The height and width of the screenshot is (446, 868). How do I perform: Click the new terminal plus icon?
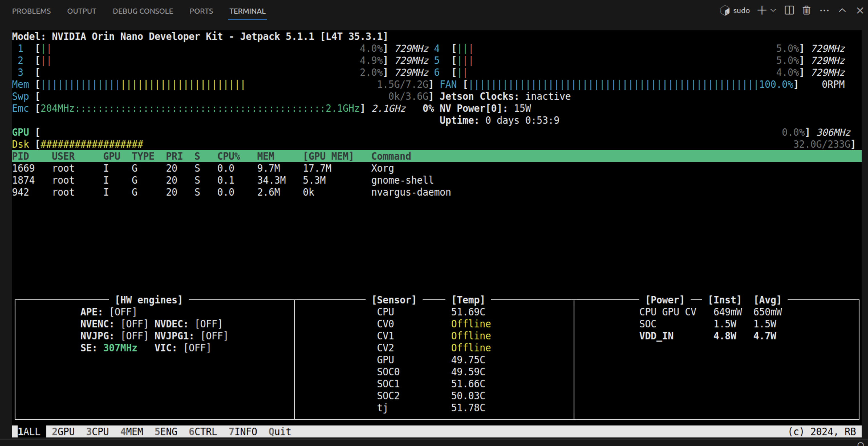(762, 11)
